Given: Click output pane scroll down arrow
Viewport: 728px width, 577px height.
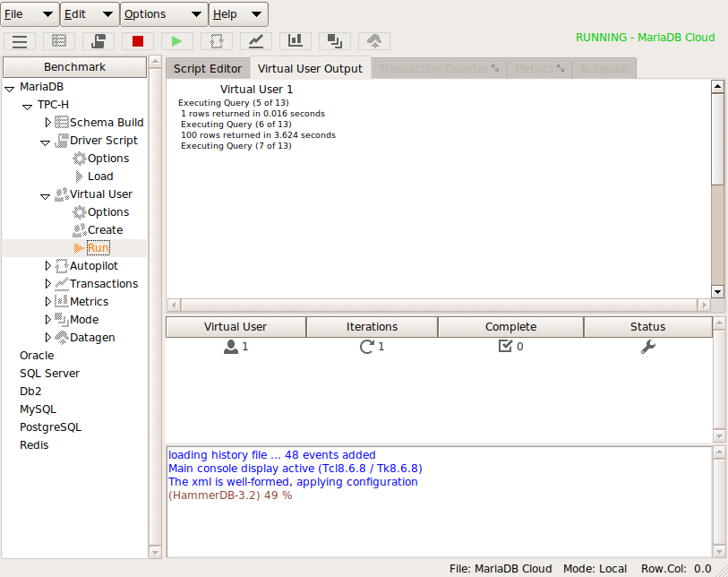Looking at the screenshot, I should [x=717, y=292].
